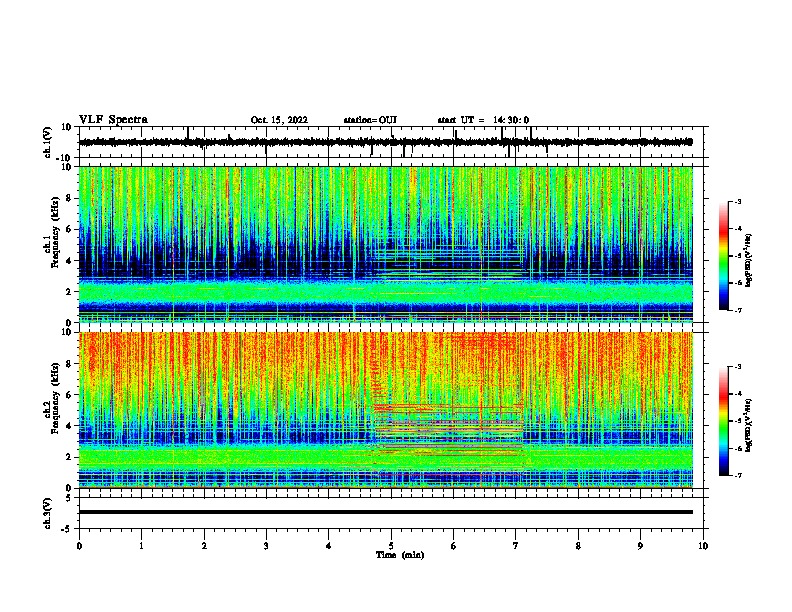Click the "-3" label atop ch.1 color bar
The image size is (792, 612).
pos(737,201)
